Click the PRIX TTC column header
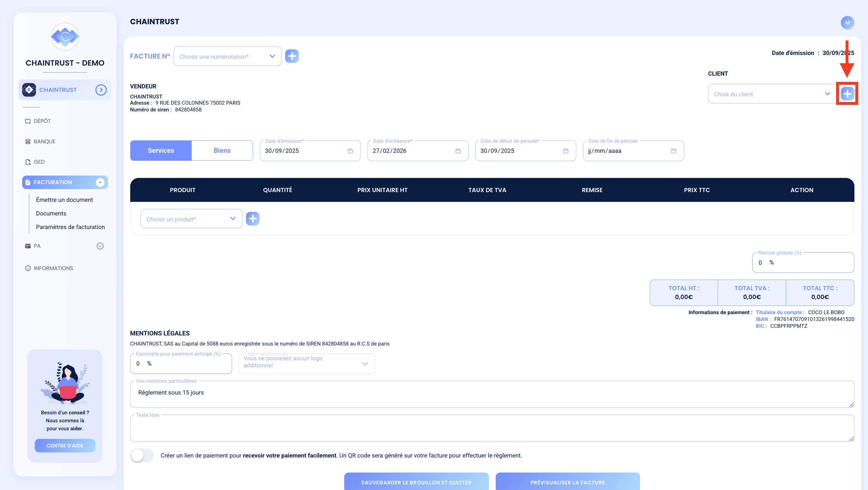 [x=697, y=190]
